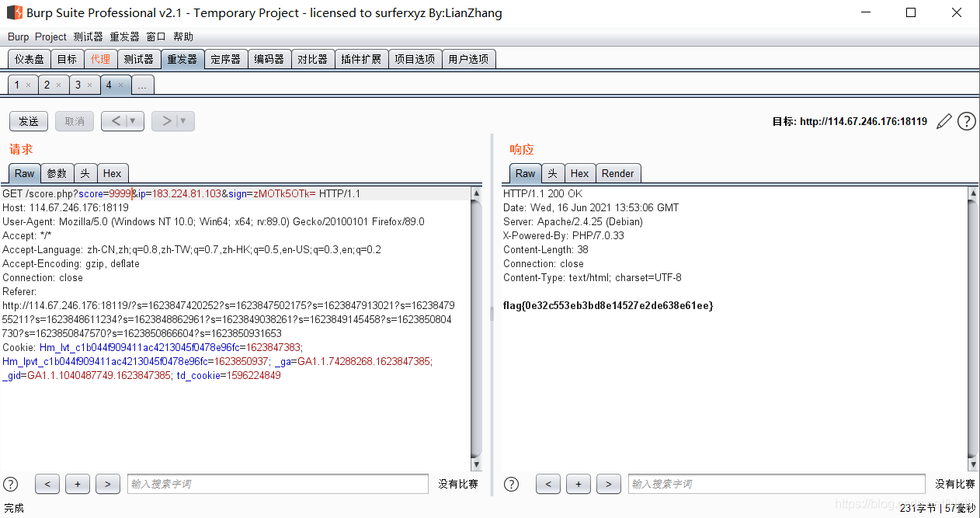Open the 窗口 menu

[x=156, y=37]
